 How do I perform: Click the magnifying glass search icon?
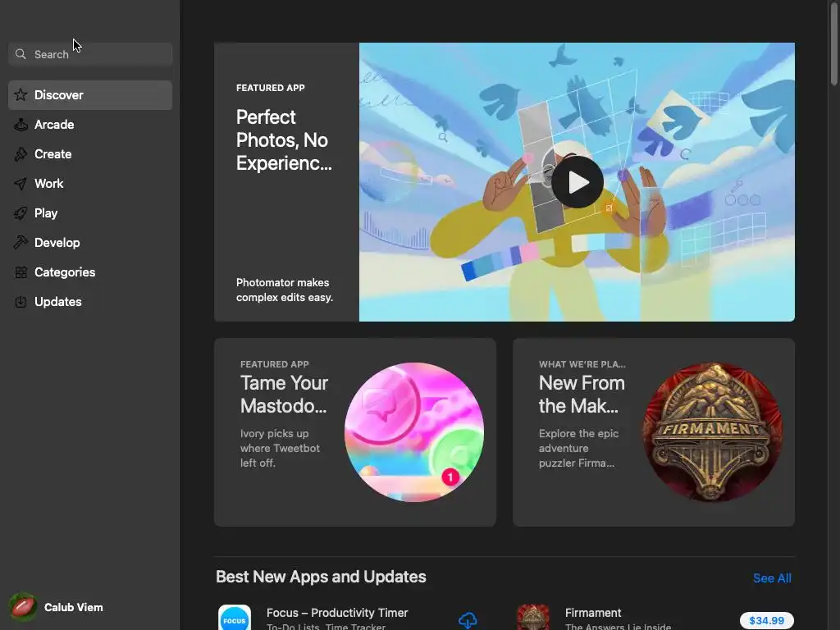pos(21,54)
